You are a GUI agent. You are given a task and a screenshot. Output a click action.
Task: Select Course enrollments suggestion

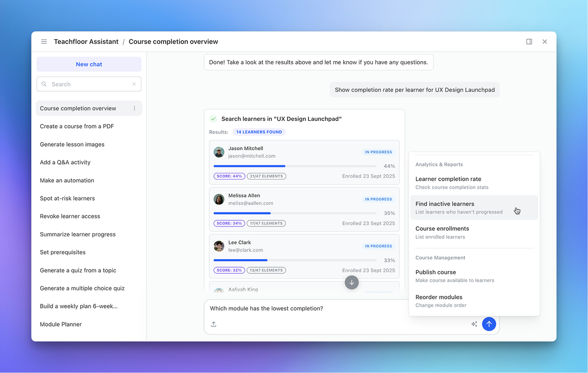[x=474, y=233]
